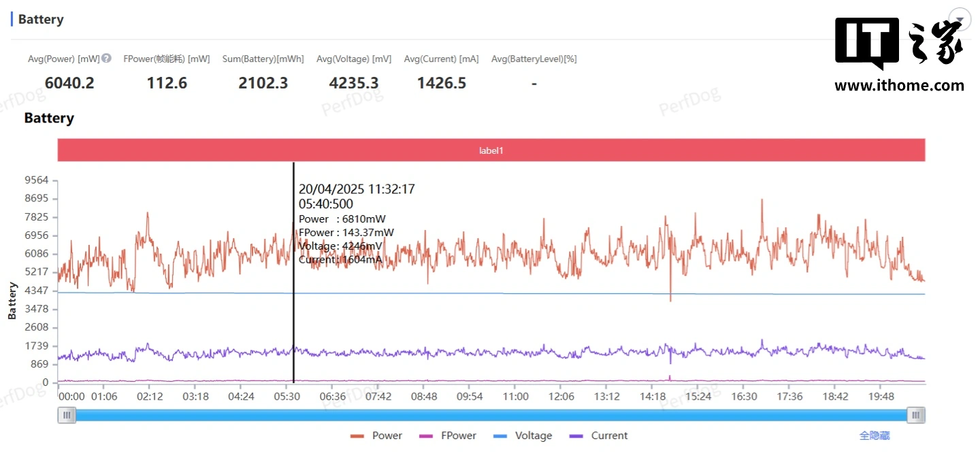Click the Avg(Current) value 1426.5
980x456 pixels.
[x=442, y=83]
